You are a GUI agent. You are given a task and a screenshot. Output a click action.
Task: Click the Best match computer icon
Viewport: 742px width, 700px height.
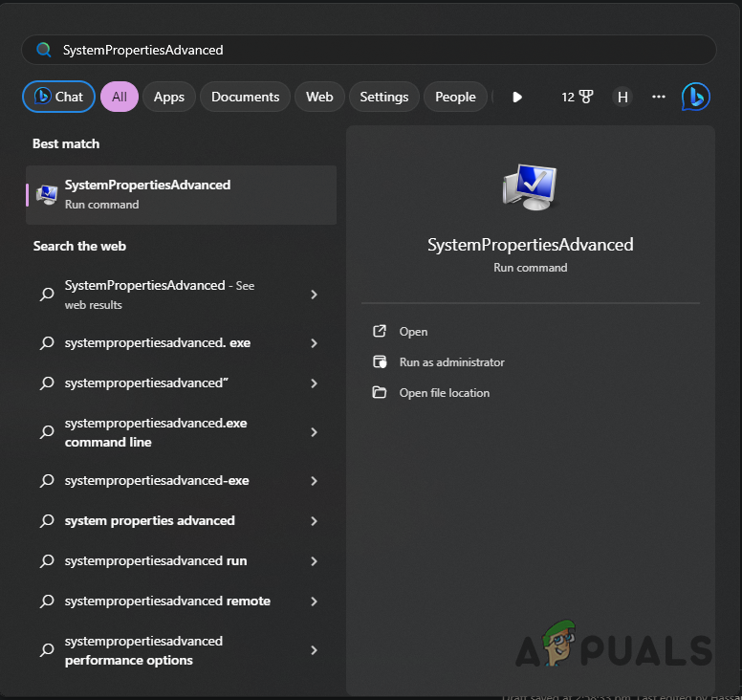pyautogui.click(x=47, y=194)
